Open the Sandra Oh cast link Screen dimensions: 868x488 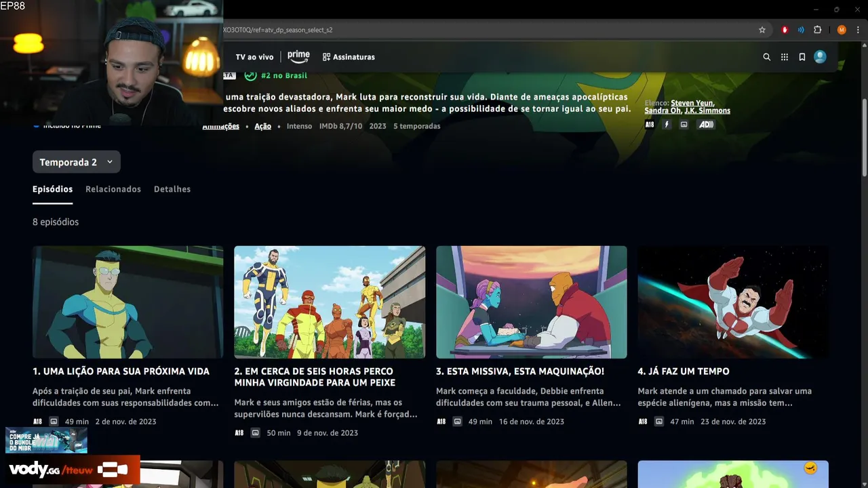click(662, 110)
